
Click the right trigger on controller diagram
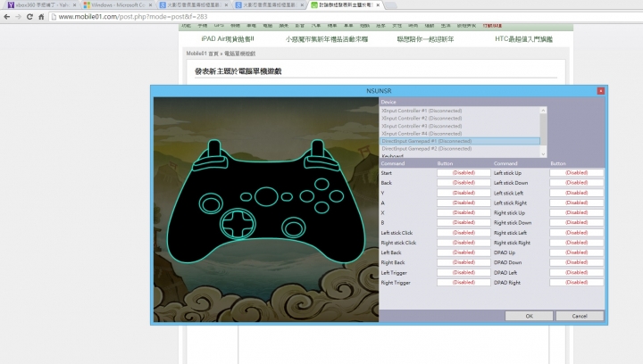(x=317, y=150)
